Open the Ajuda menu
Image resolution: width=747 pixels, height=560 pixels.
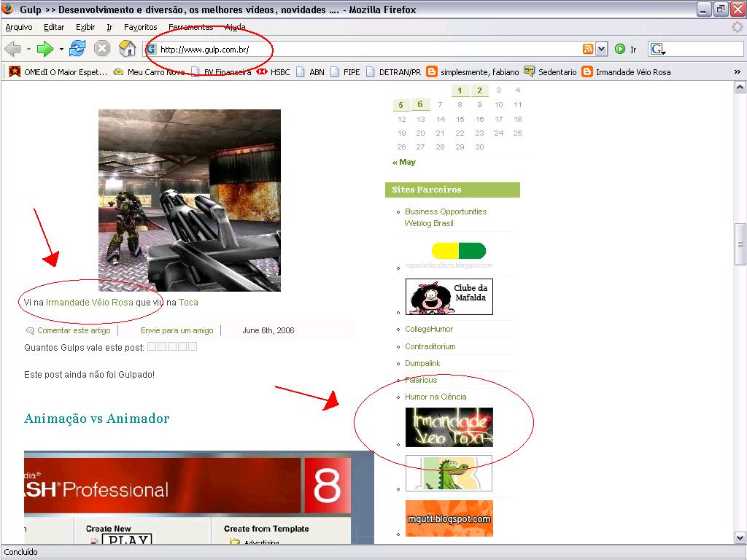[x=235, y=27]
